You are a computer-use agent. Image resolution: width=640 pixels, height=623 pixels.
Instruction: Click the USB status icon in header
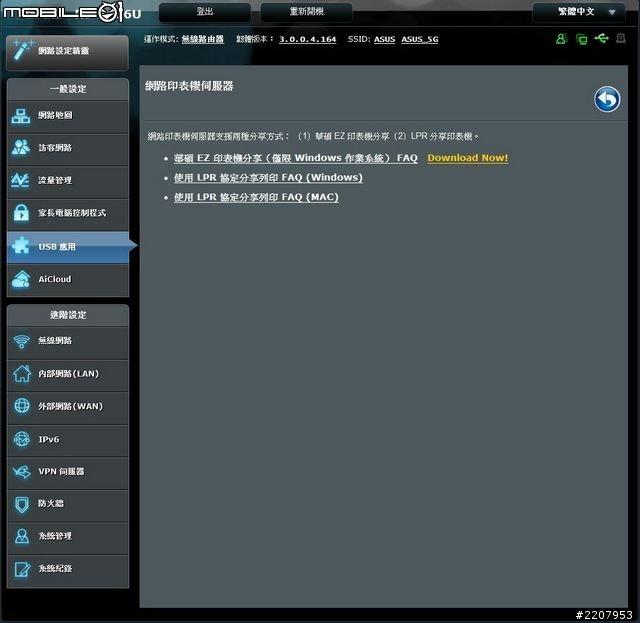point(600,39)
